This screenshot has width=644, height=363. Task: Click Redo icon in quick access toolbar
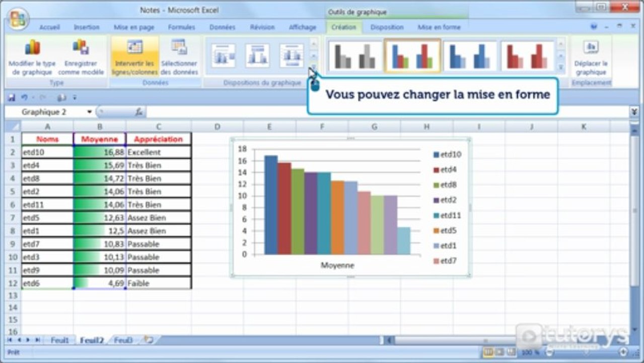pyautogui.click(x=42, y=97)
